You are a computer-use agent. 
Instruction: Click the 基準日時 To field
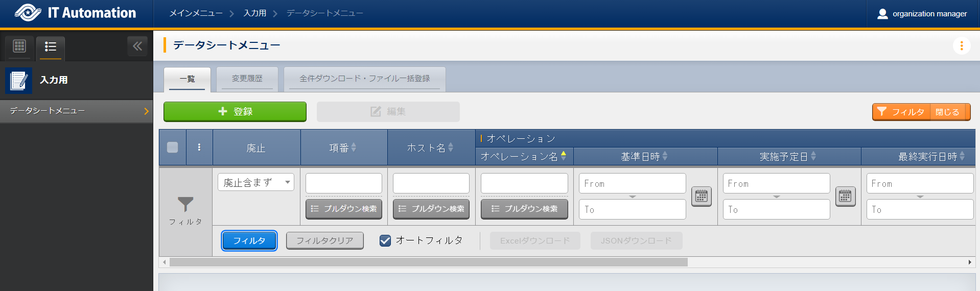point(633,209)
